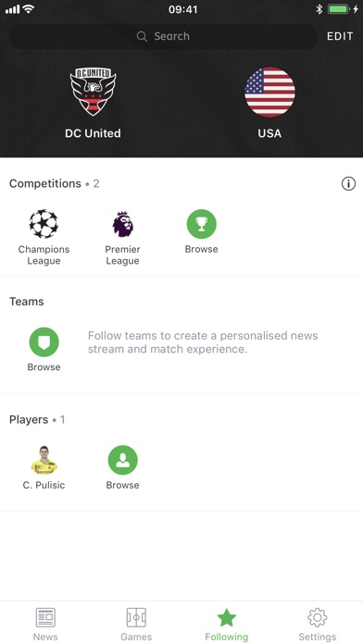Open the DC United crest
Screen dimensions: 363x644
click(93, 92)
